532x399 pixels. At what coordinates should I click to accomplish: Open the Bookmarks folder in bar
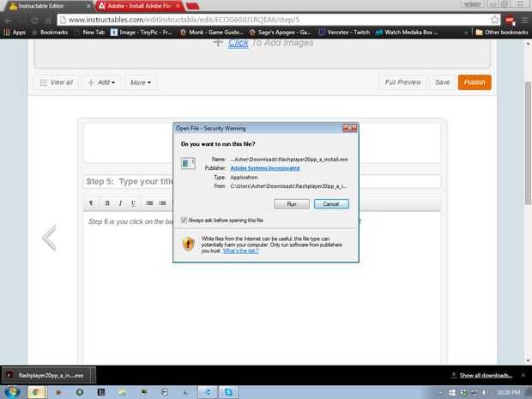tap(50, 33)
